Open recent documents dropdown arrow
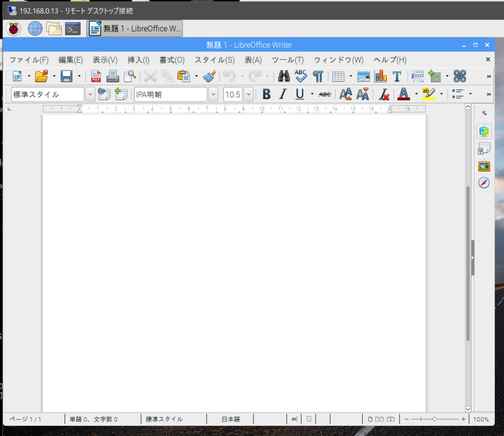The width and height of the screenshot is (504, 436). 54,76
